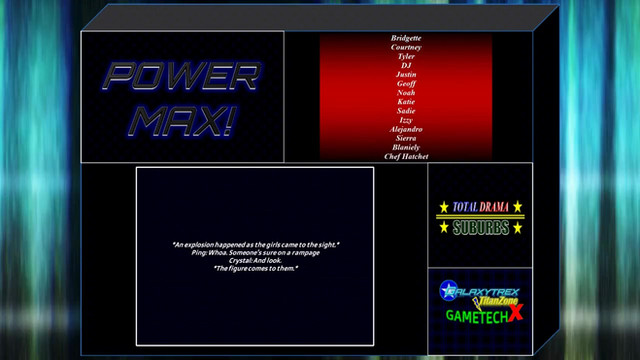Select Noah in the cast list
The height and width of the screenshot is (360, 640).
coord(406,93)
